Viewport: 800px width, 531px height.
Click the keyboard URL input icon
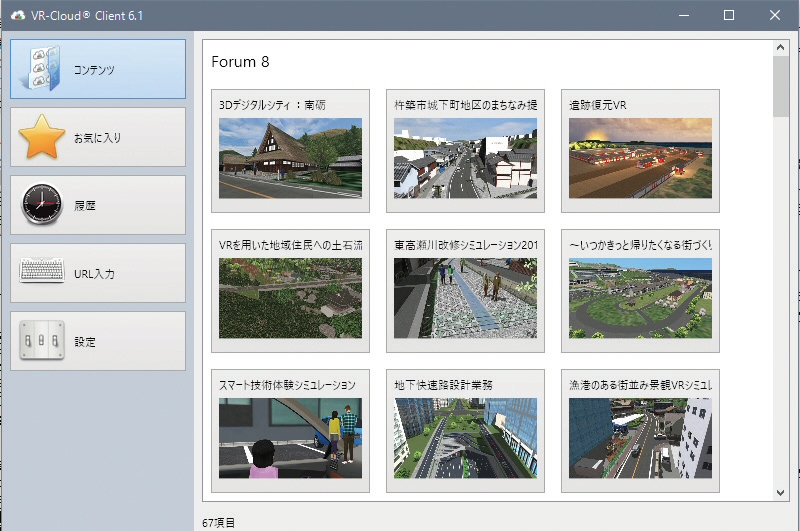pos(42,270)
